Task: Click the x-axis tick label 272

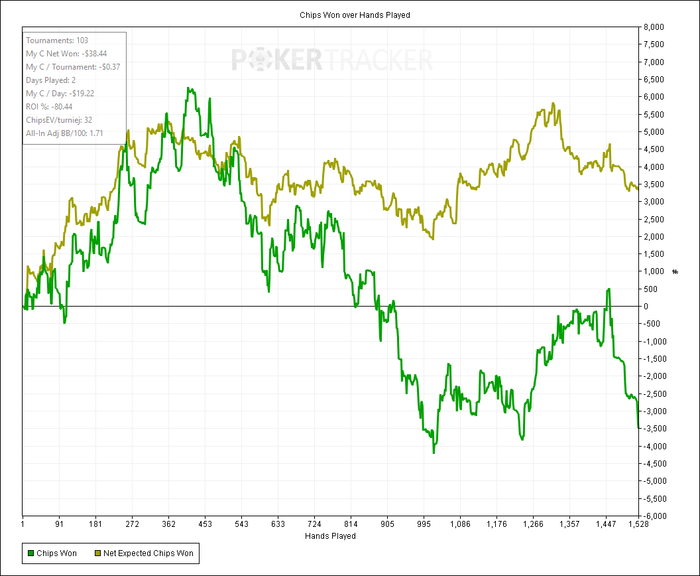Action: (132, 524)
